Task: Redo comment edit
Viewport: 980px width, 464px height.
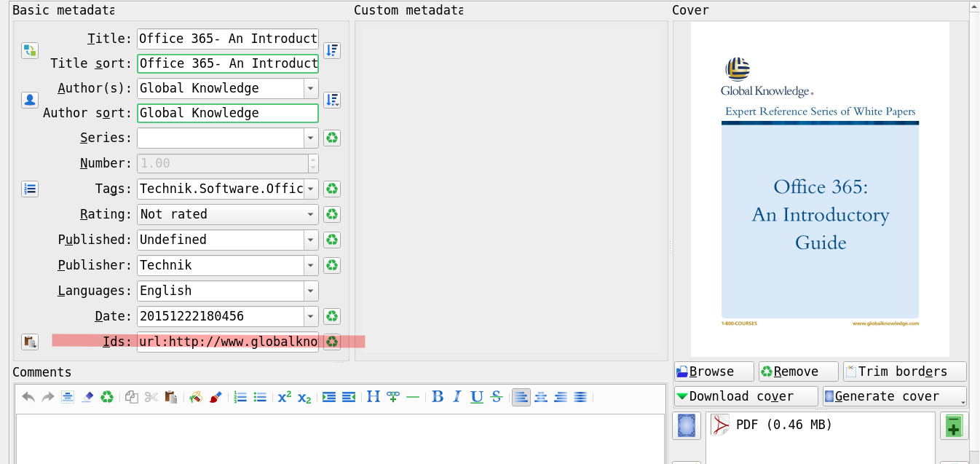Action: 48,397
